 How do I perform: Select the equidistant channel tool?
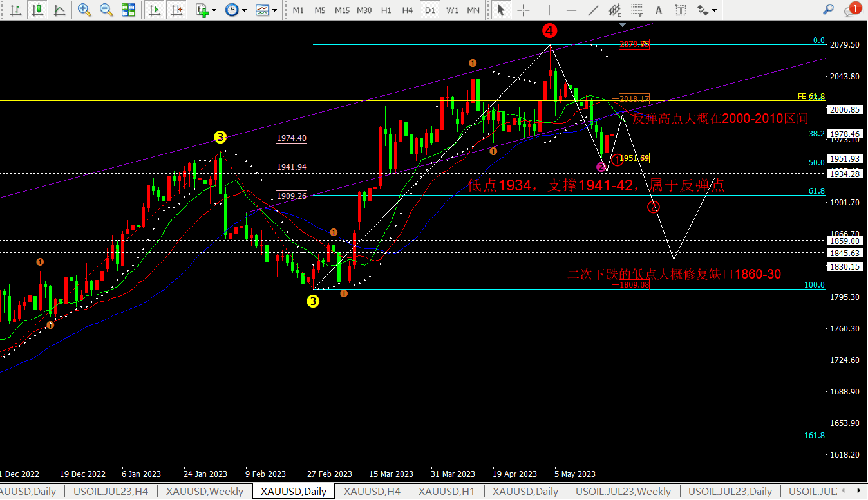[x=615, y=10]
